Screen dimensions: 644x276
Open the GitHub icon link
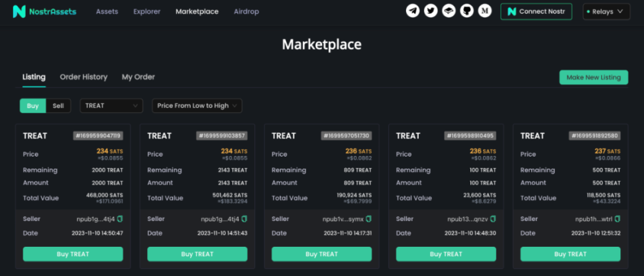466,11
